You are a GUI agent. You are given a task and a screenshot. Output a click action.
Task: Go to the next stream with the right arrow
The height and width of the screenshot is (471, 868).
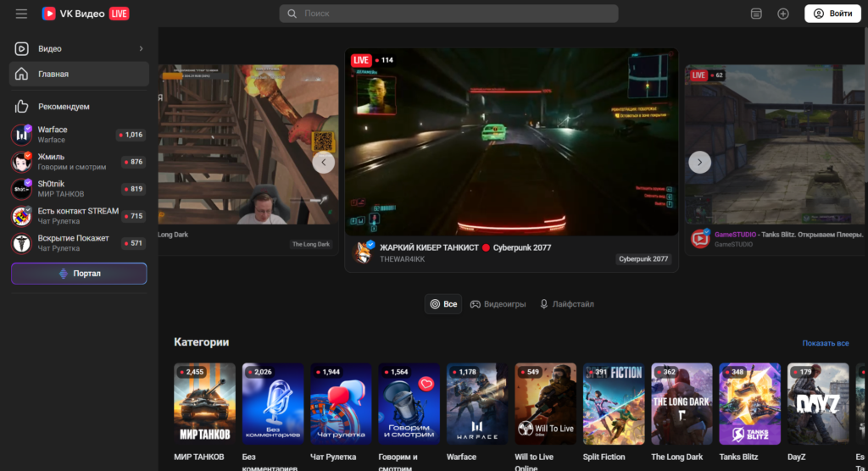tap(699, 162)
